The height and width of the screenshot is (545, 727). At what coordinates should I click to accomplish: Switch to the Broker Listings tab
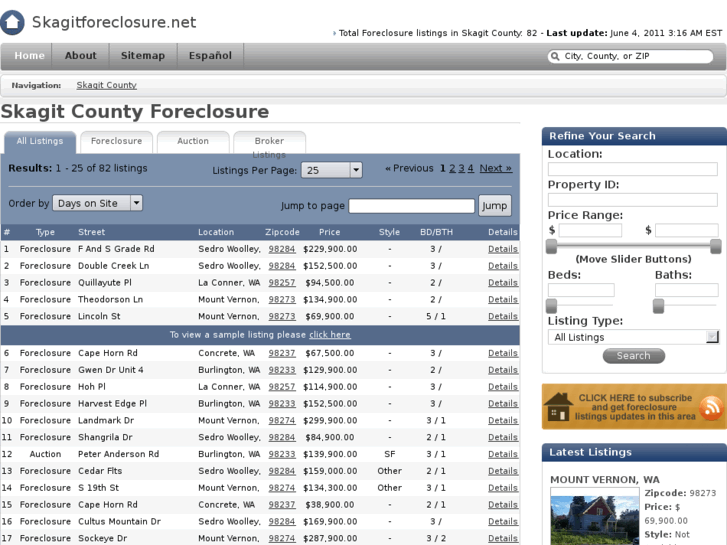coord(269,142)
